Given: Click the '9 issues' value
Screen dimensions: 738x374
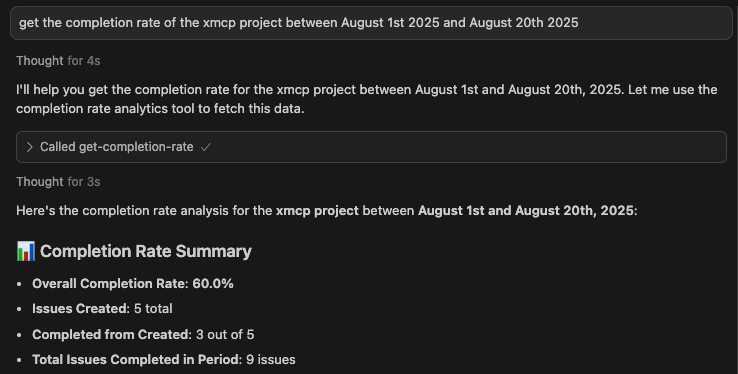Looking at the screenshot, I should [x=271, y=360].
